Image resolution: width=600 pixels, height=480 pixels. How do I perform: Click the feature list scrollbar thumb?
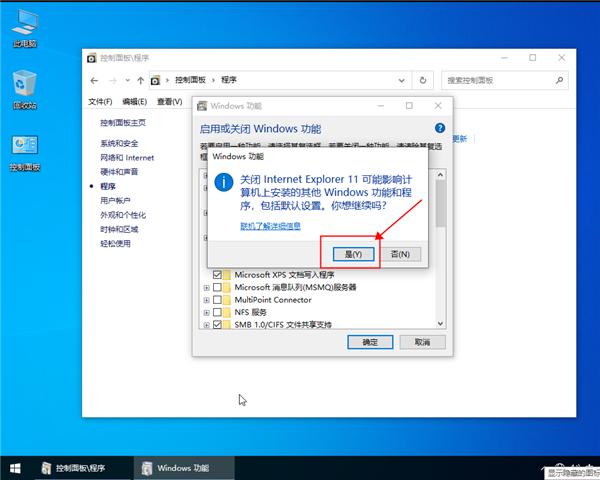click(x=440, y=203)
